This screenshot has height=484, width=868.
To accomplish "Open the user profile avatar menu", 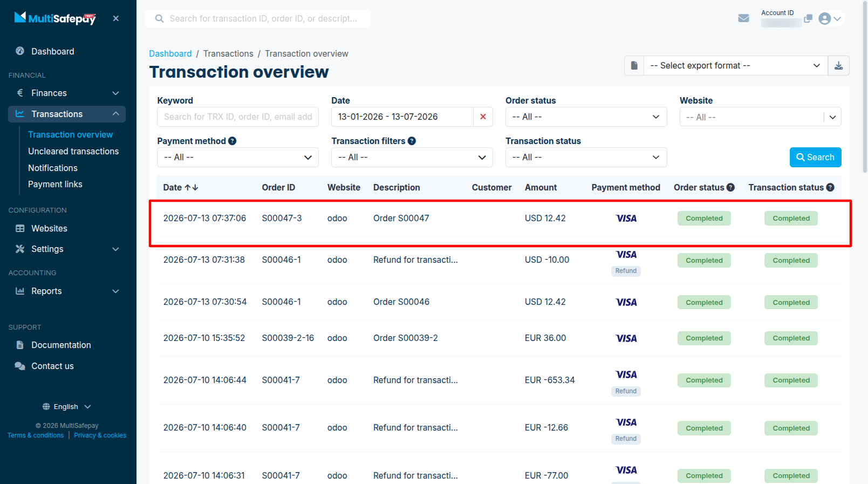I will [830, 18].
